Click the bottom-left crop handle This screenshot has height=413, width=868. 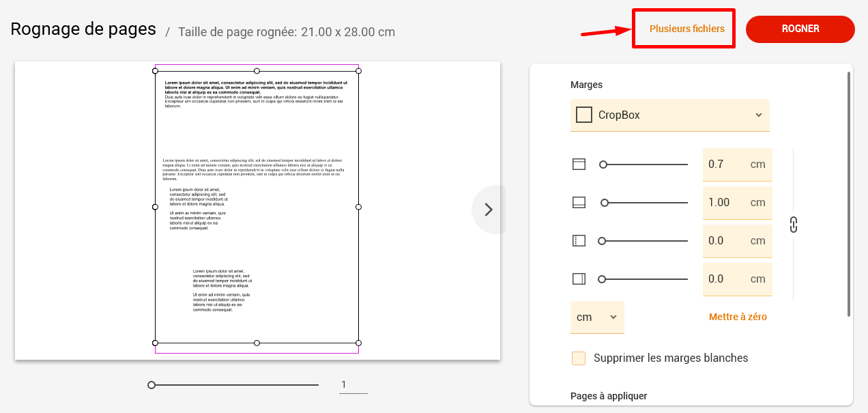155,343
